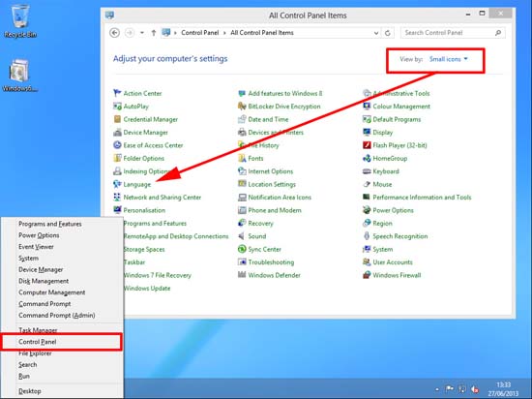Expand the address bar history dropdown

coord(376,33)
